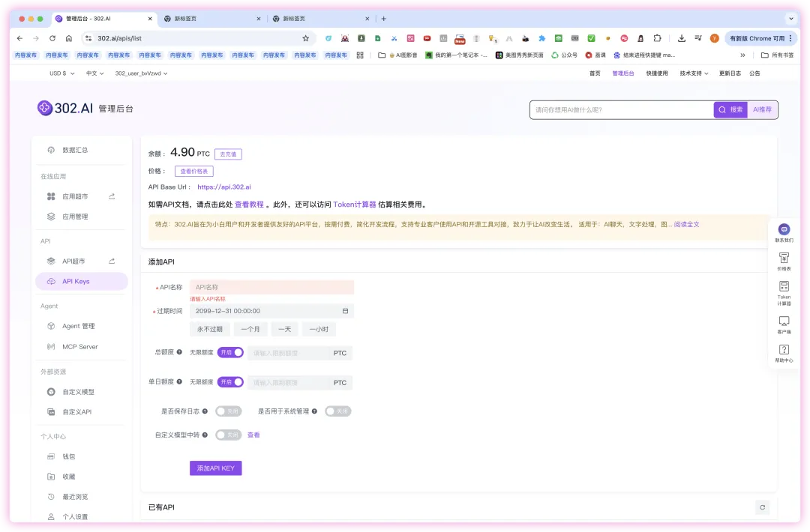Image resolution: width=810 pixels, height=532 pixels.
Task: Click the 查看价格表 button
Action: (x=193, y=172)
